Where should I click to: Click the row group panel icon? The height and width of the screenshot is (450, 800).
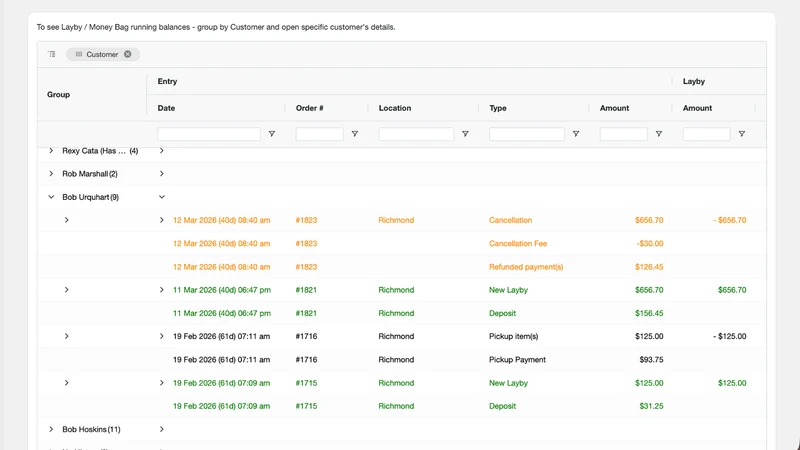[52, 54]
